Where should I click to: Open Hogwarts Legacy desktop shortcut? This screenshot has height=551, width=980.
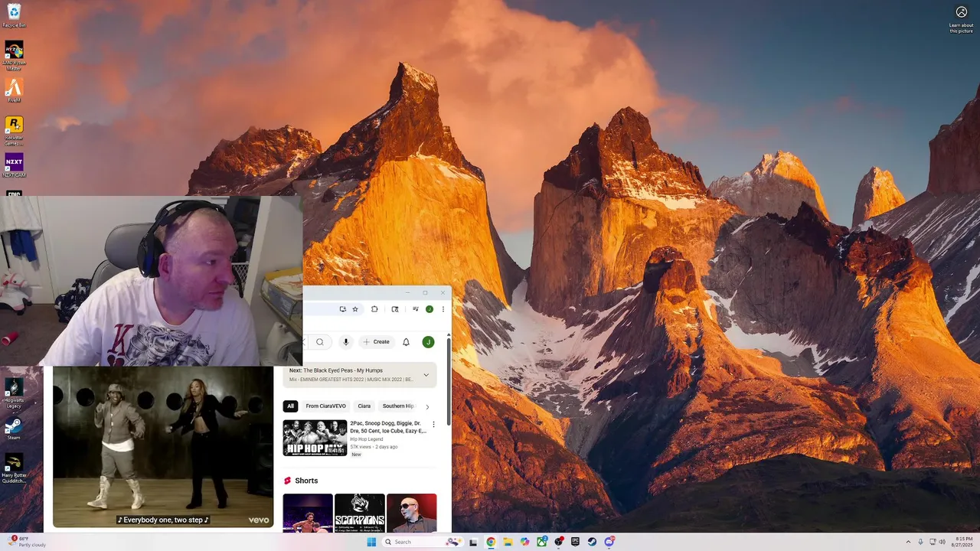point(14,393)
